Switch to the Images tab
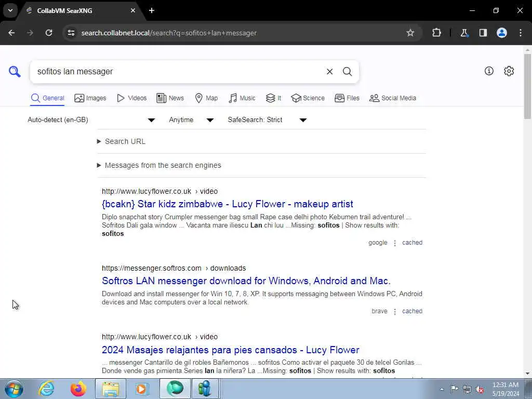 tap(90, 98)
